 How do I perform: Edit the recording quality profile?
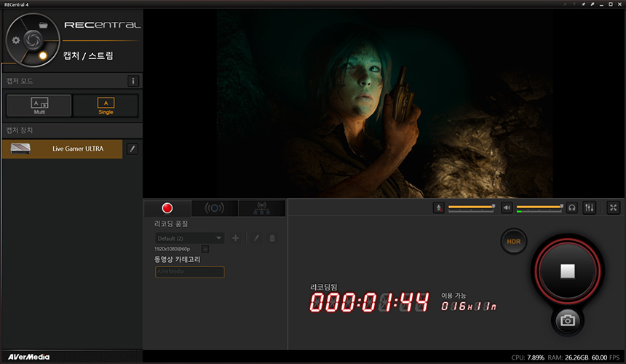click(257, 238)
